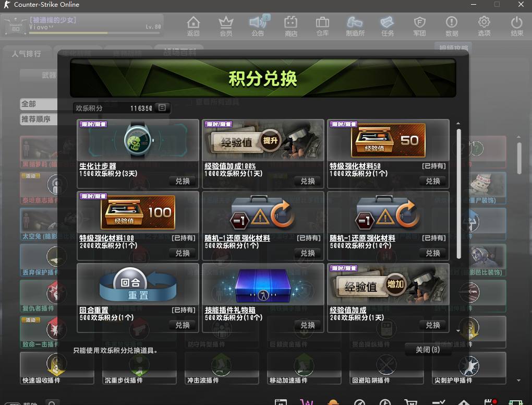Open the 经验值加成100% item name link
The height and width of the screenshot is (405, 532).
point(230,166)
